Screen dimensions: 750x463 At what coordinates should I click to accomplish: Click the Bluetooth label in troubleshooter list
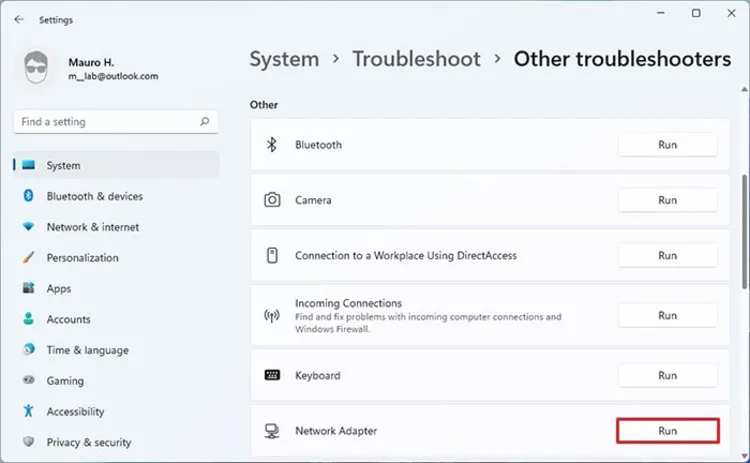[318, 145]
